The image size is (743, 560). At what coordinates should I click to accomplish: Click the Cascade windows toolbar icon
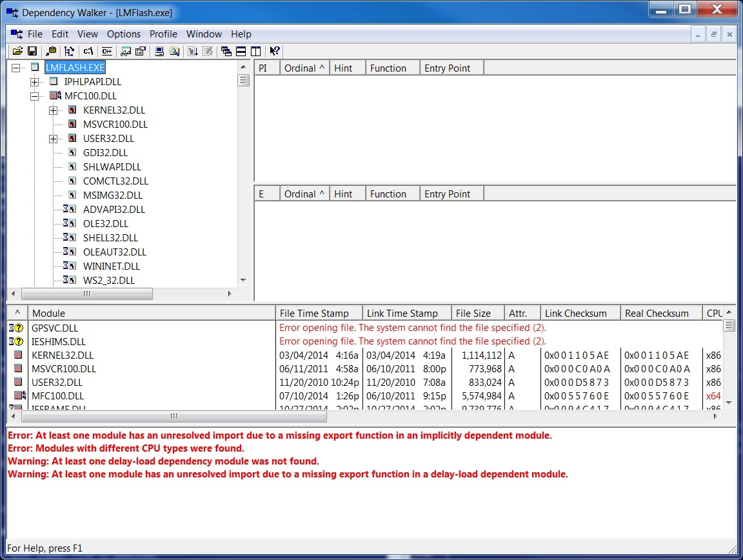(x=226, y=51)
